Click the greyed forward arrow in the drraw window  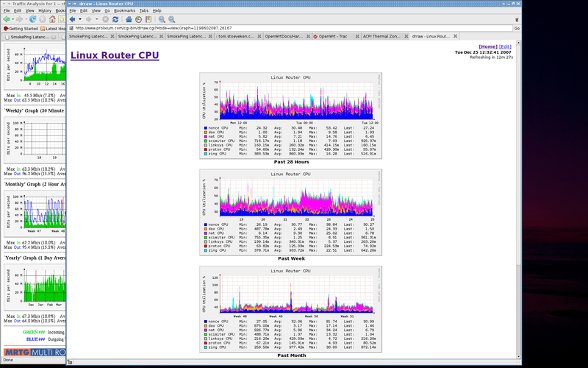click(88, 19)
